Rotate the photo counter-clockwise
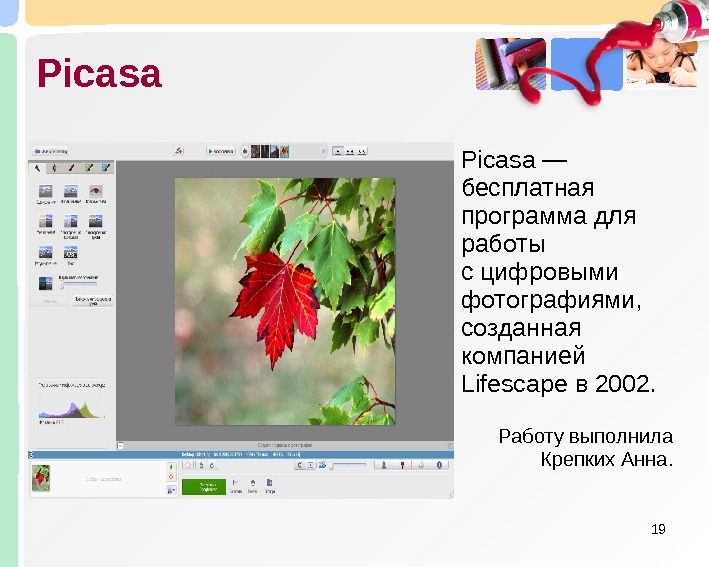This screenshot has height=567, width=709. tap(201, 465)
